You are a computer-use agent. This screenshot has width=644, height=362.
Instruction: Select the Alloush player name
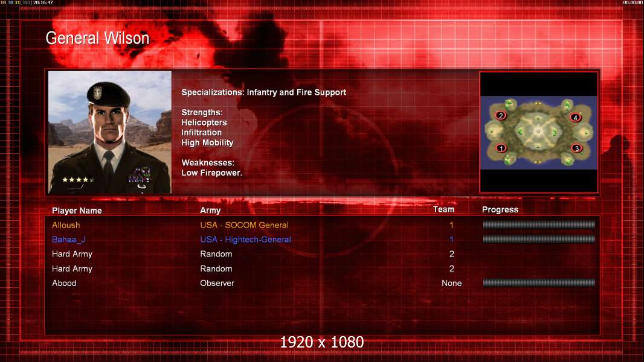point(66,225)
